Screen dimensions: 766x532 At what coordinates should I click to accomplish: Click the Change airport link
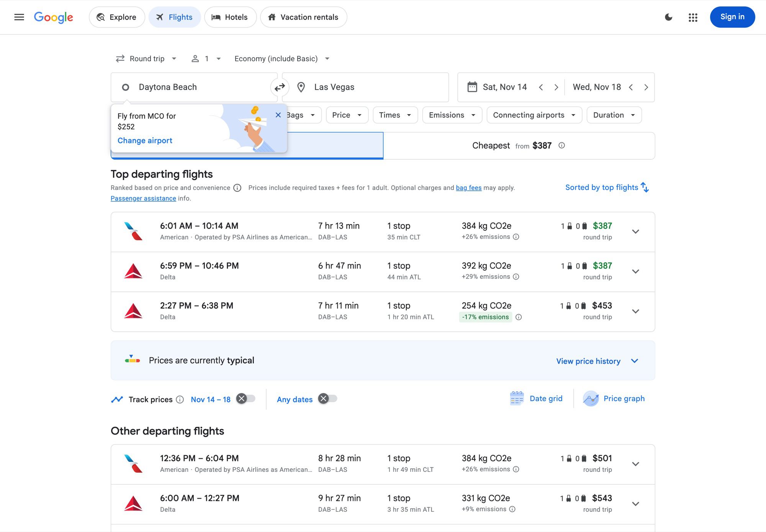pyautogui.click(x=145, y=141)
